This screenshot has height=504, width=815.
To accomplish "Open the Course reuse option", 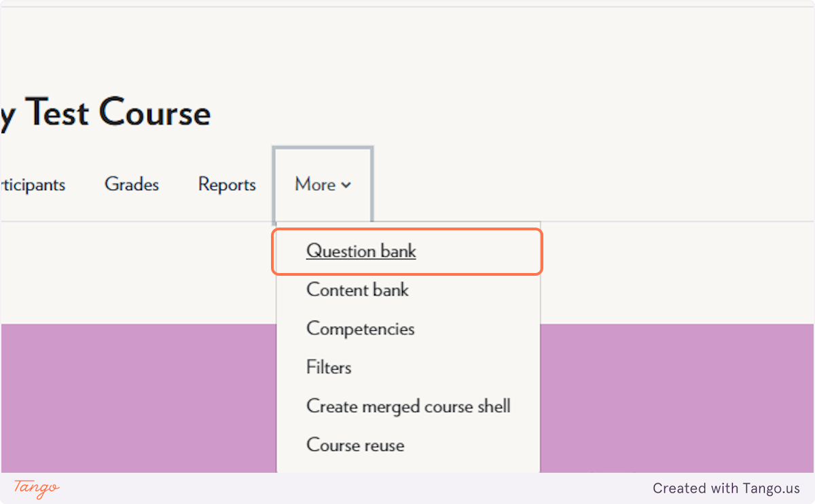I will tap(355, 445).
